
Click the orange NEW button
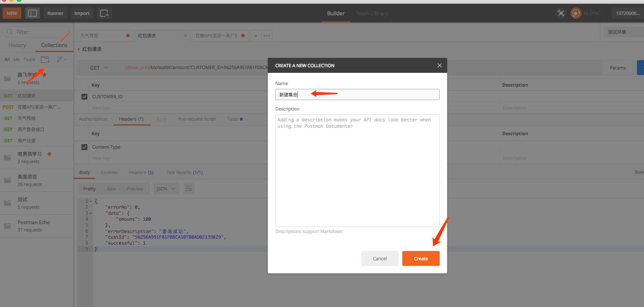pyautogui.click(x=12, y=13)
